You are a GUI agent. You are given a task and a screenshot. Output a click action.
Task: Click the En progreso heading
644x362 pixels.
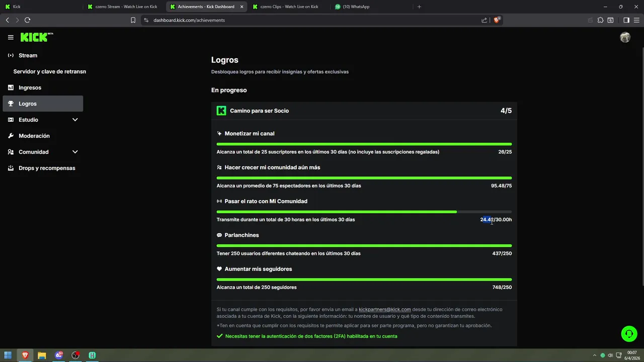229,90
